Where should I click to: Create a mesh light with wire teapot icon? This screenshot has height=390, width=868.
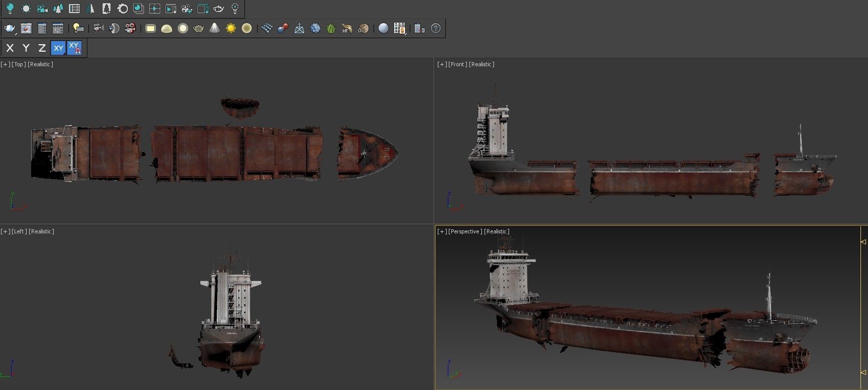click(x=199, y=29)
